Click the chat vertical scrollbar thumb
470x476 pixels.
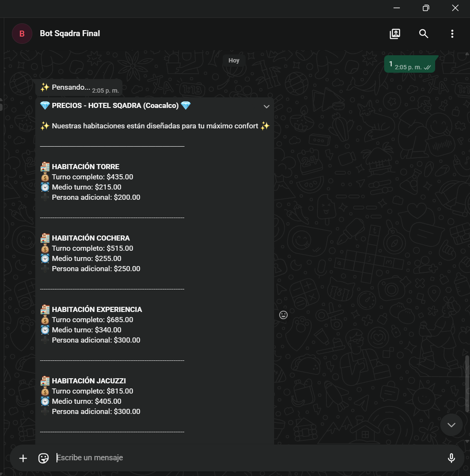pos(467,384)
